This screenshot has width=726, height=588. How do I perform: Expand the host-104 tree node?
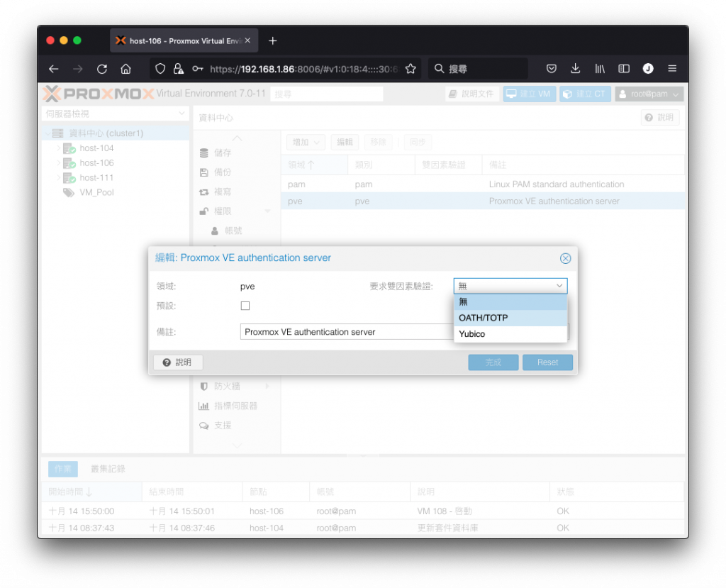58,148
